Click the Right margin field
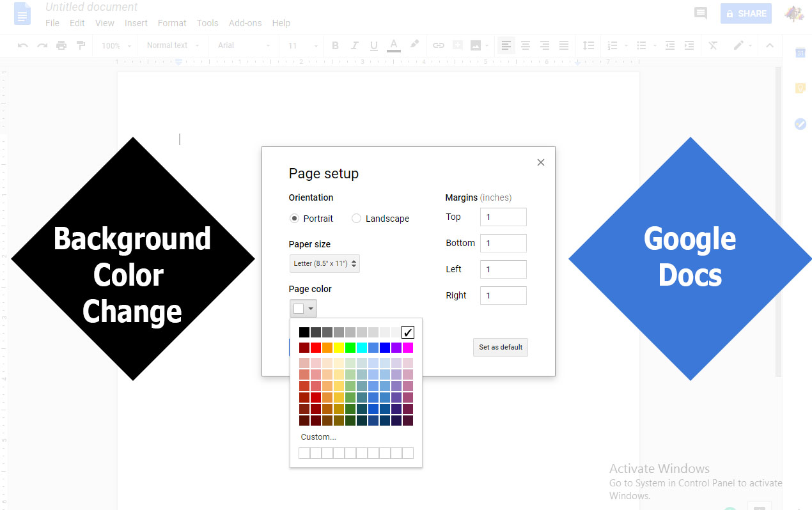 click(x=503, y=295)
